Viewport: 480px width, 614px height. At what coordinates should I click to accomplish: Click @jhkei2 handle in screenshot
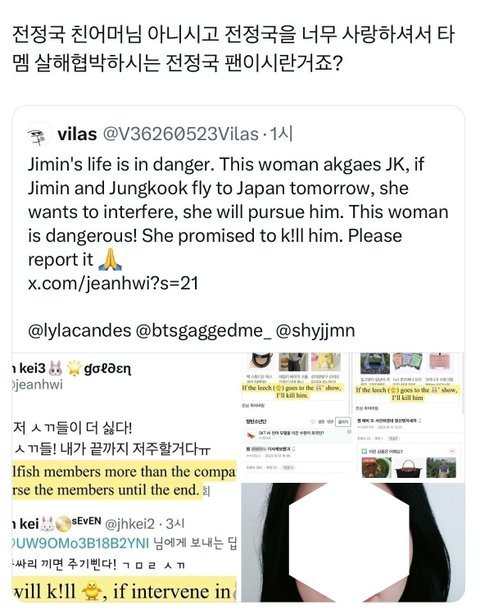[x=130, y=524]
